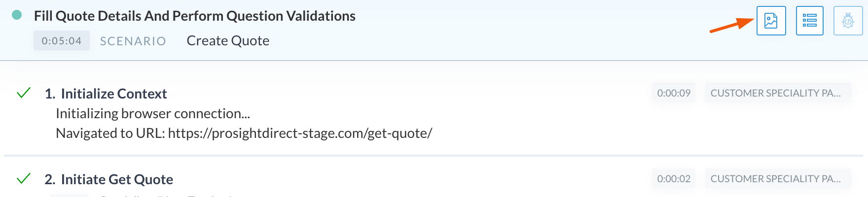Select the Initializing browser connection log line
The image size is (868, 197).
tap(153, 114)
